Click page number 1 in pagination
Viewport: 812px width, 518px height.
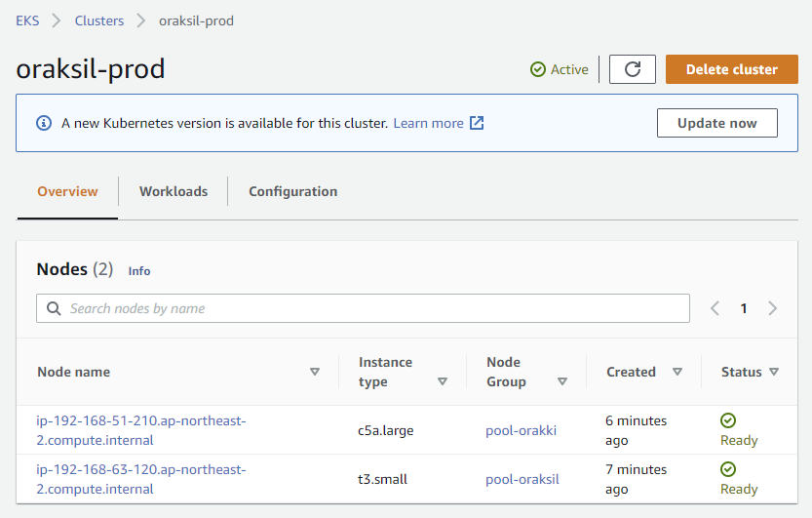click(x=744, y=308)
